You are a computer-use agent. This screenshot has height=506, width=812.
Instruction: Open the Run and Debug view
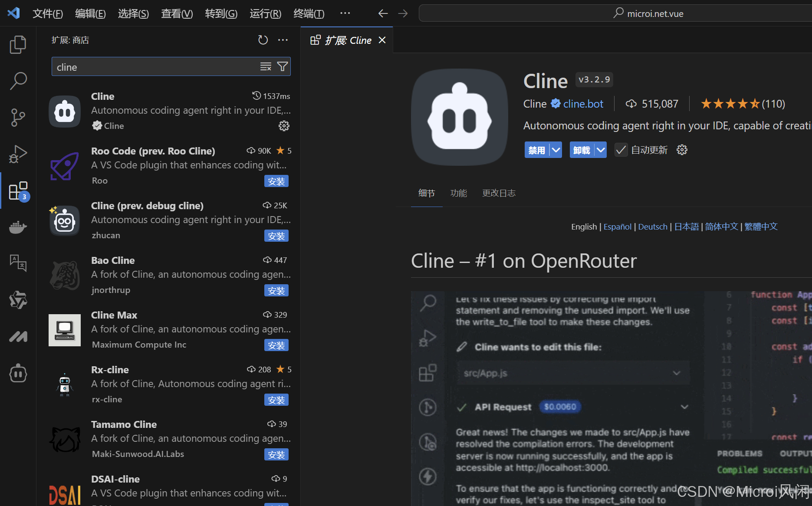(x=18, y=154)
